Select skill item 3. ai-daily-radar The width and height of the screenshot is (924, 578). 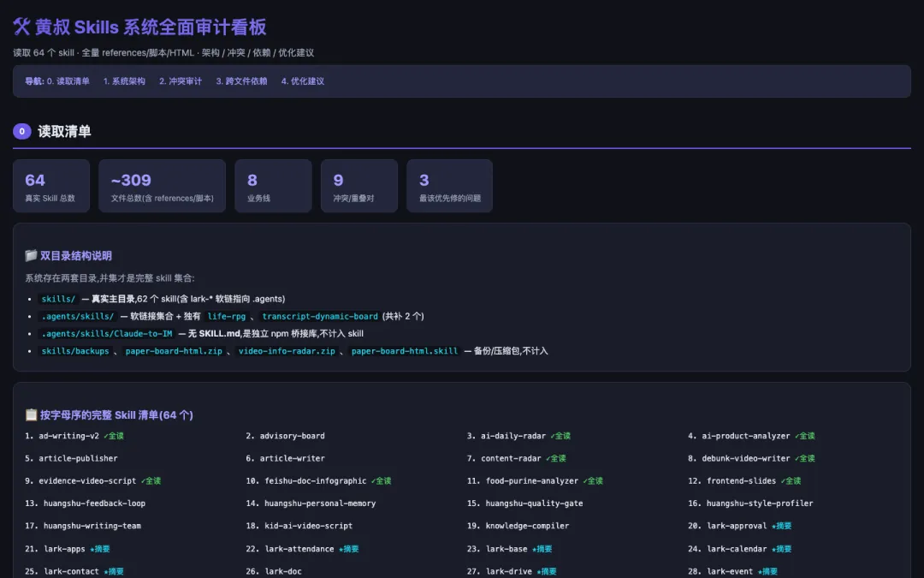coord(518,436)
